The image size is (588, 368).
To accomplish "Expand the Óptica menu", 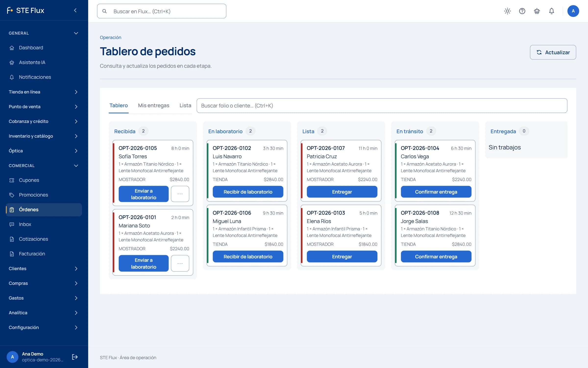I will click(x=44, y=151).
